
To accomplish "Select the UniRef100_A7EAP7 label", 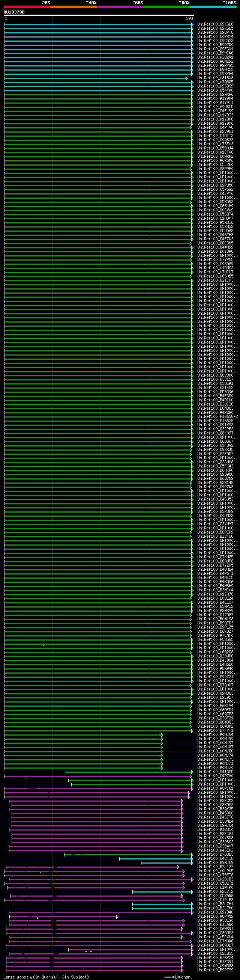I will pos(215,454).
